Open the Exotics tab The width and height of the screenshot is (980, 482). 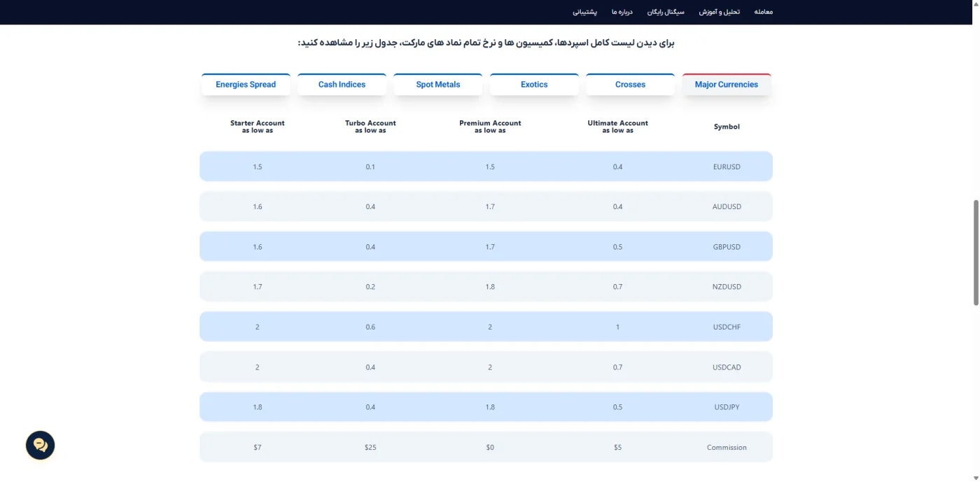pos(534,85)
